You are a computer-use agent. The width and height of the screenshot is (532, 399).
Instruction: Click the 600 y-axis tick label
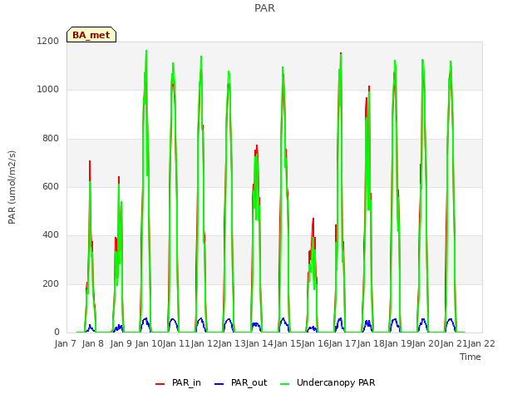coord(51,186)
